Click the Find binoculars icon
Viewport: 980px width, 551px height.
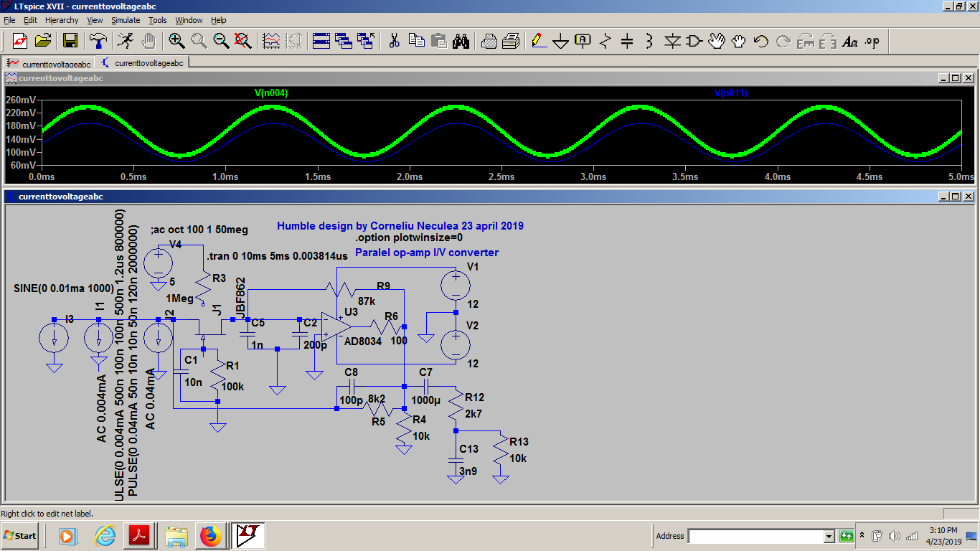461,41
